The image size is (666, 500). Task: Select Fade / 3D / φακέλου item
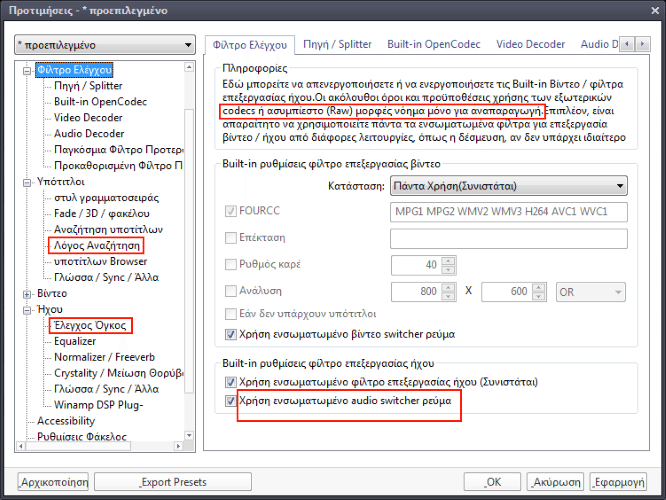click(102, 214)
